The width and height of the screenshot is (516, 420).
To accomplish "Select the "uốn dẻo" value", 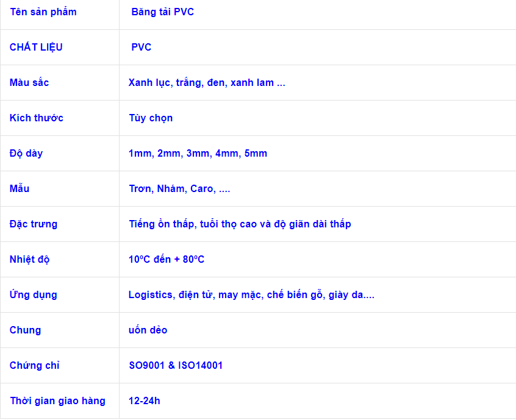I will pyautogui.click(x=148, y=330).
